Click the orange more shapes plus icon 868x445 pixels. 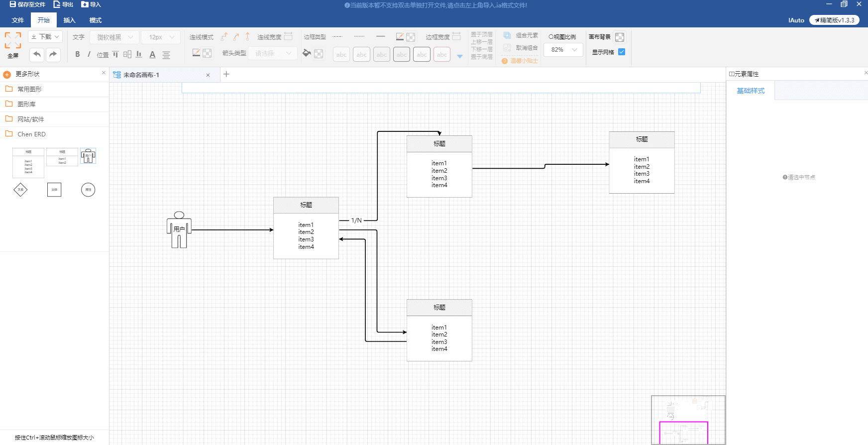click(7, 75)
